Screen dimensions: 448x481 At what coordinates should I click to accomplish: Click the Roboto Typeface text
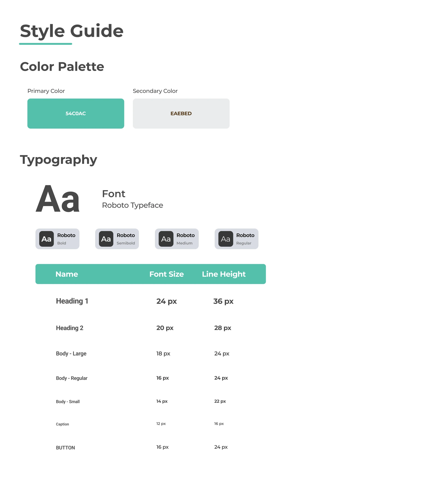[x=133, y=205]
